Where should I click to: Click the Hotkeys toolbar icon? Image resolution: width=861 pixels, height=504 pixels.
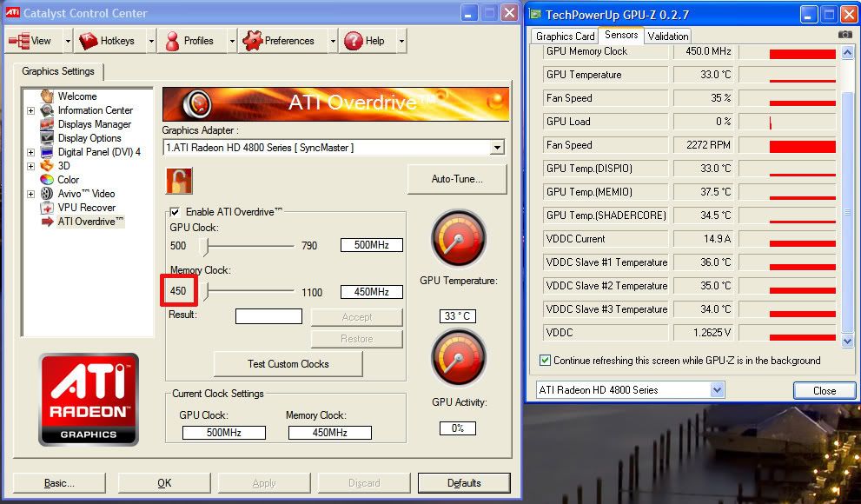89,41
